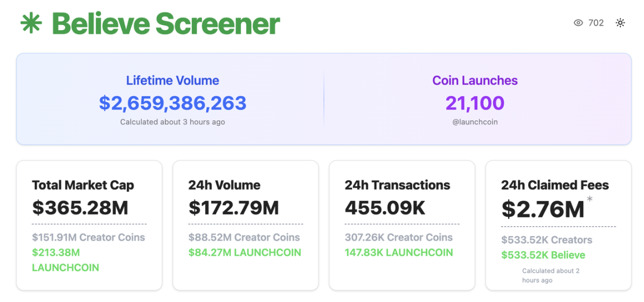Click the @launchcoin handle link
Screen dimensions: 644x302
click(475, 122)
